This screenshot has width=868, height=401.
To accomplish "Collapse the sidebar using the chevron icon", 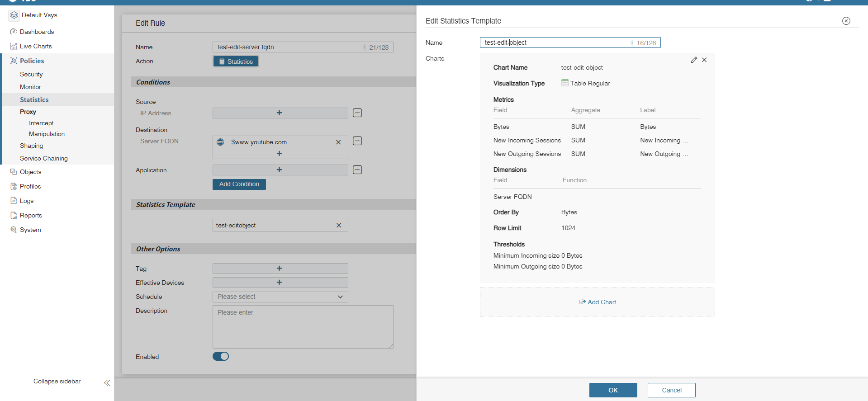I will tap(107, 383).
